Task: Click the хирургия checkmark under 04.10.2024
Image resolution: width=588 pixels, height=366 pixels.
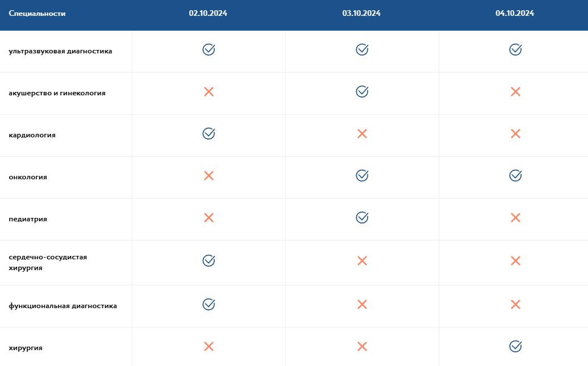Action: tap(515, 346)
